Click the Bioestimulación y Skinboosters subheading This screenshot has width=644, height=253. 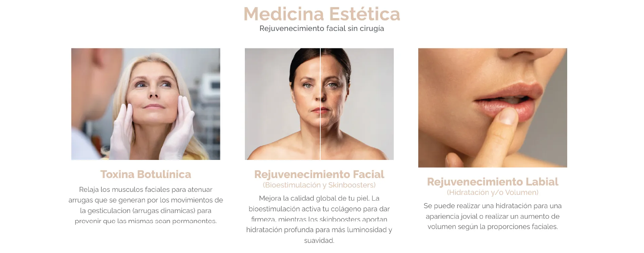[319, 185]
